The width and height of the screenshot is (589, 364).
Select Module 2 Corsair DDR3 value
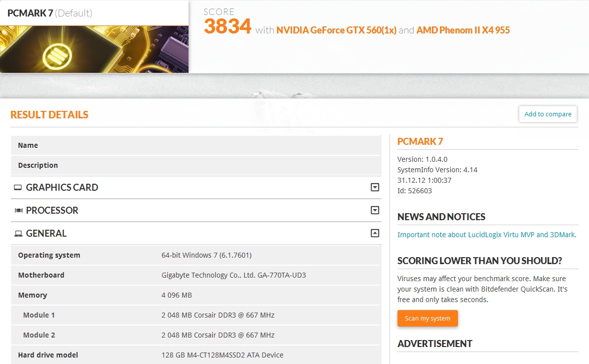[x=218, y=335]
